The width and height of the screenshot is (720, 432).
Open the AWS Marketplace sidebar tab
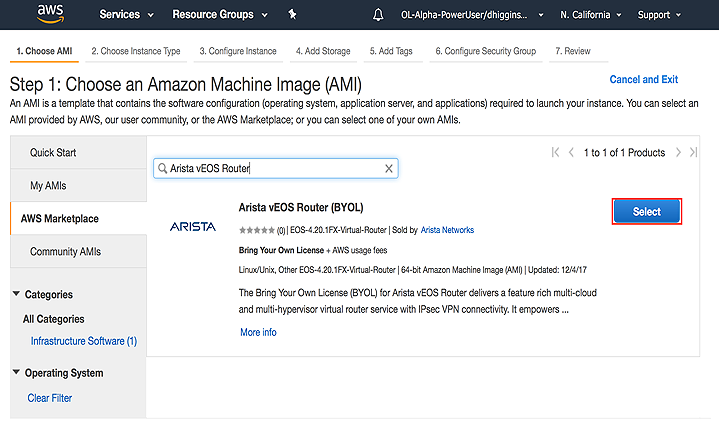[x=79, y=219]
